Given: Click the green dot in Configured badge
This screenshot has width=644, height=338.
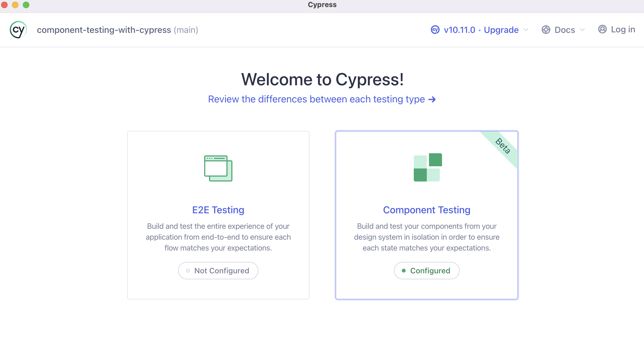Looking at the screenshot, I should 404,271.
